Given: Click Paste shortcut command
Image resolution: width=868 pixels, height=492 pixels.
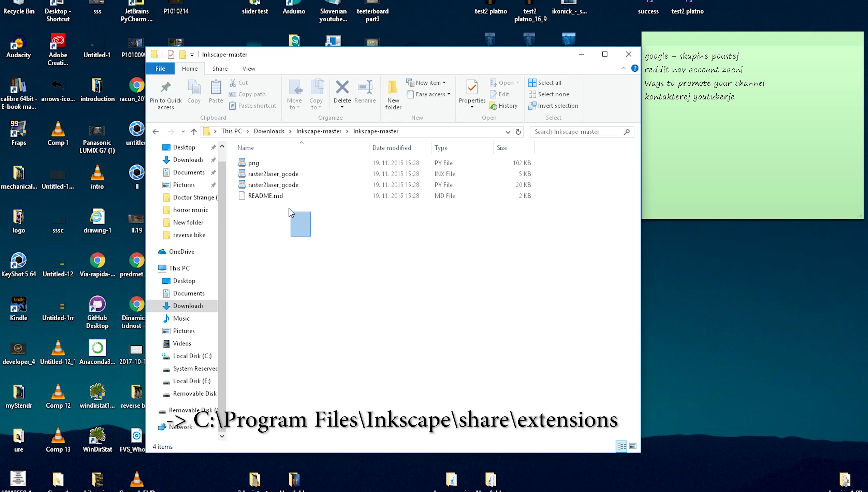Looking at the screenshot, I should coord(252,106).
